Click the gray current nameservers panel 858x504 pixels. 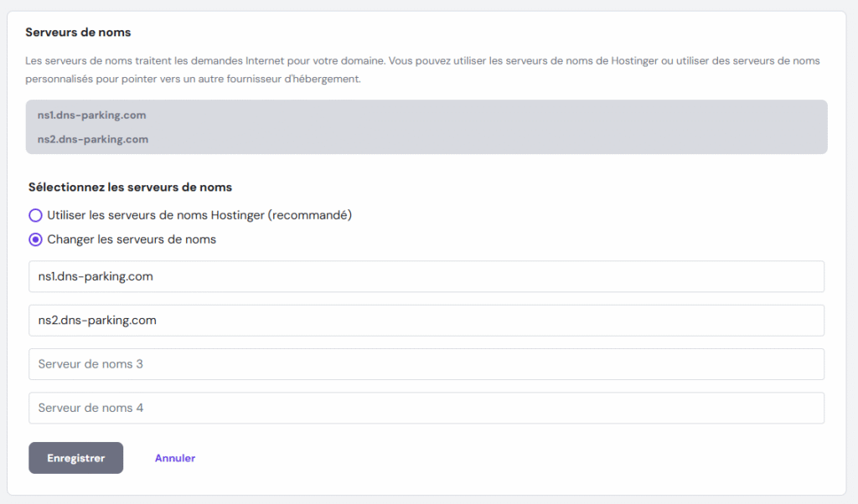(x=429, y=126)
